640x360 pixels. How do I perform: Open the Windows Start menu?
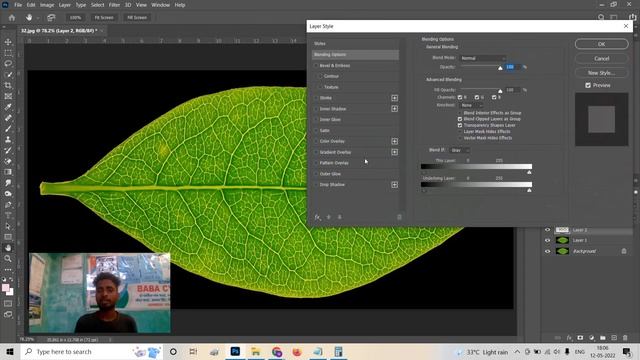click(x=10, y=351)
